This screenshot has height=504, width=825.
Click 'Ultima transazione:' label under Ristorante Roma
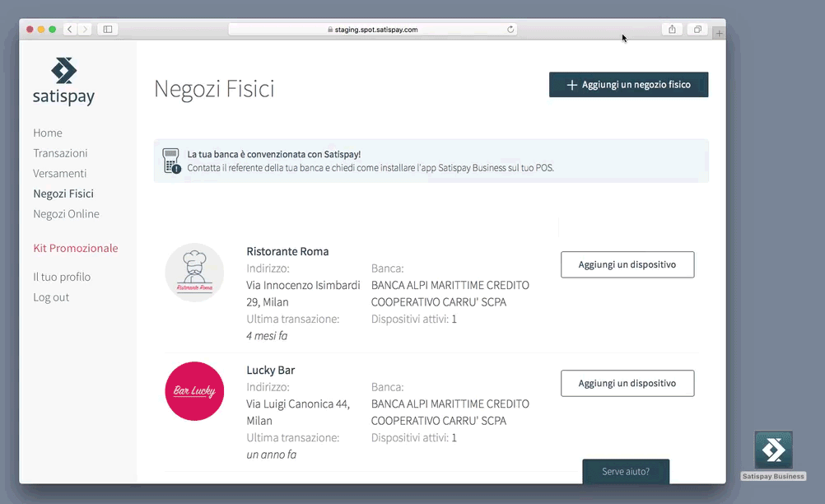tap(293, 319)
